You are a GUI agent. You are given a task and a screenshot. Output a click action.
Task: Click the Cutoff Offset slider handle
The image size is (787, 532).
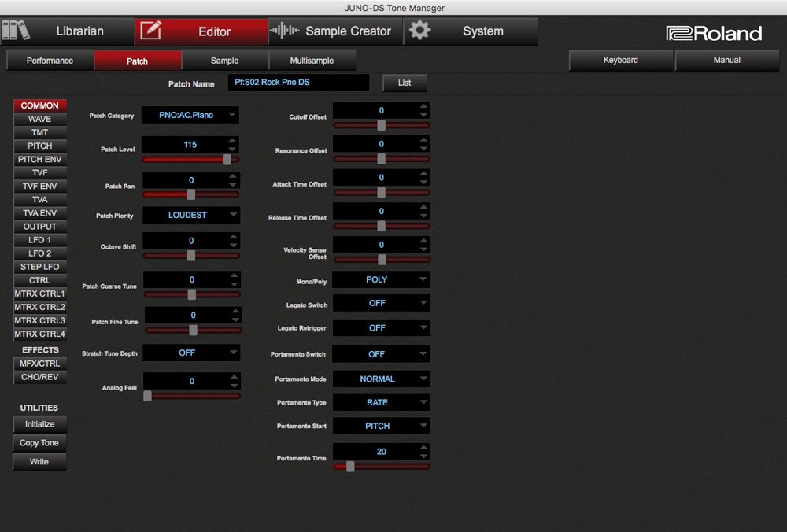pos(382,125)
